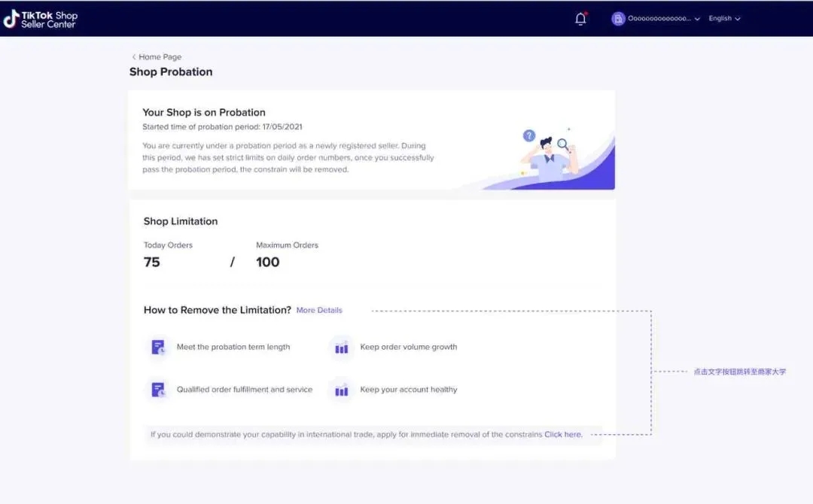
Task: Click the TikTok Shop Seller Center logo
Action: (x=41, y=19)
